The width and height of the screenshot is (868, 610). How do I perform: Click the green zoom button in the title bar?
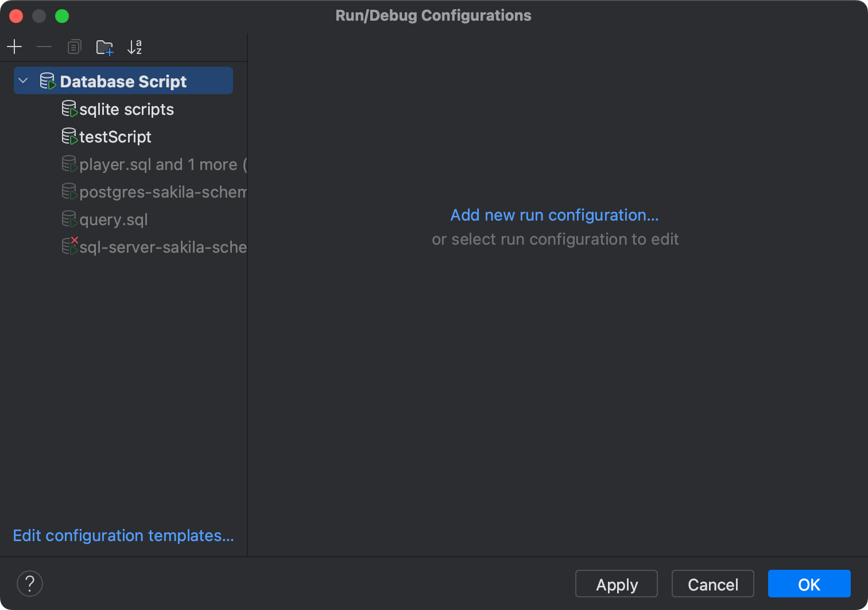pos(62,16)
